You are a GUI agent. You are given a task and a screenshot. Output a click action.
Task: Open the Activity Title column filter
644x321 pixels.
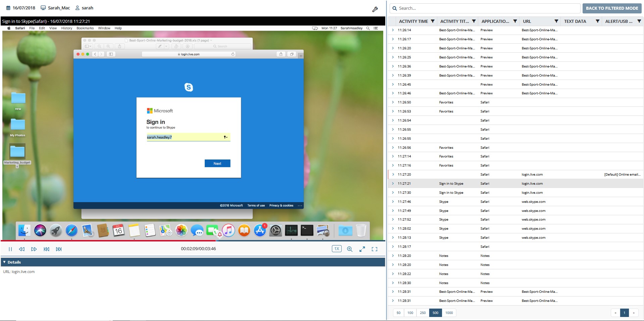coord(474,21)
